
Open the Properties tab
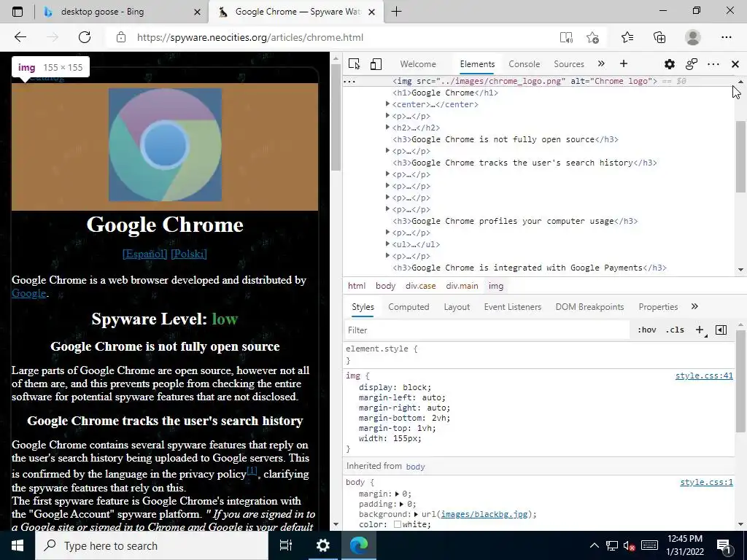[x=658, y=307]
